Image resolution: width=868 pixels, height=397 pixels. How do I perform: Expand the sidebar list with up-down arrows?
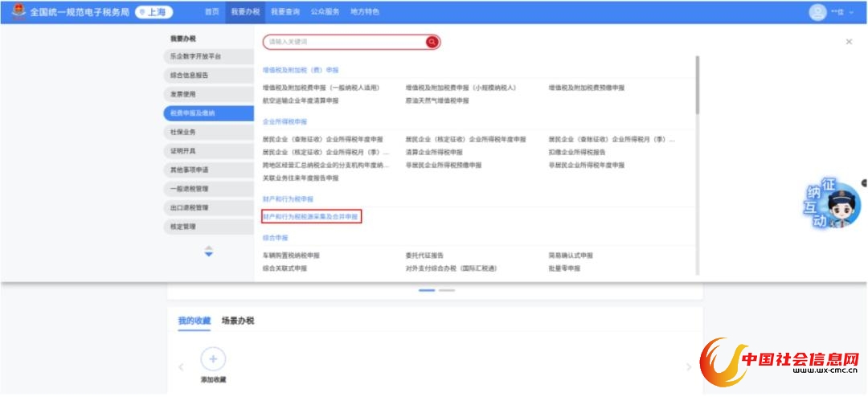tap(208, 252)
